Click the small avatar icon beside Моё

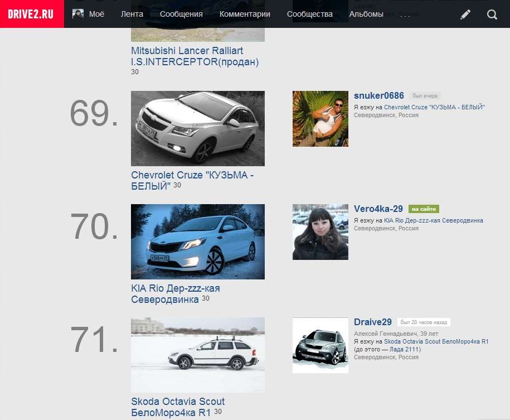click(77, 14)
